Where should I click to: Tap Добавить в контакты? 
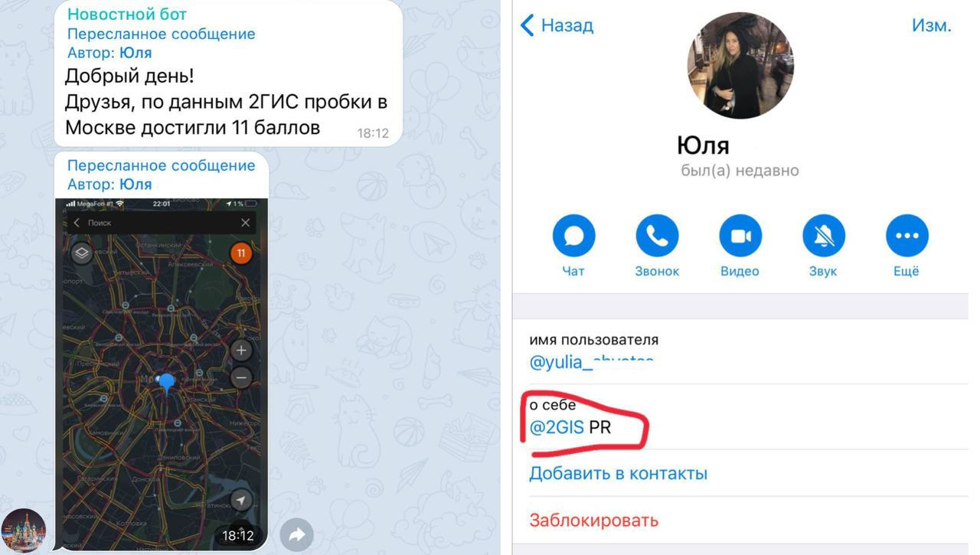point(618,473)
